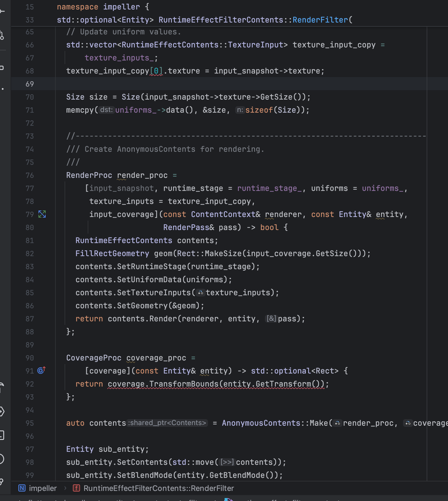Click the render_proc variable on line 76
The image size is (448, 501).
(x=142, y=175)
